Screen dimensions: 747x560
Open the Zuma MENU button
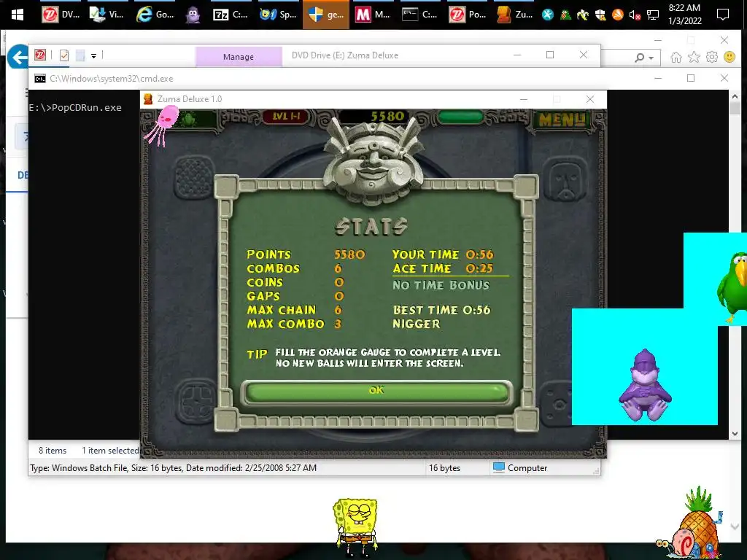point(562,120)
